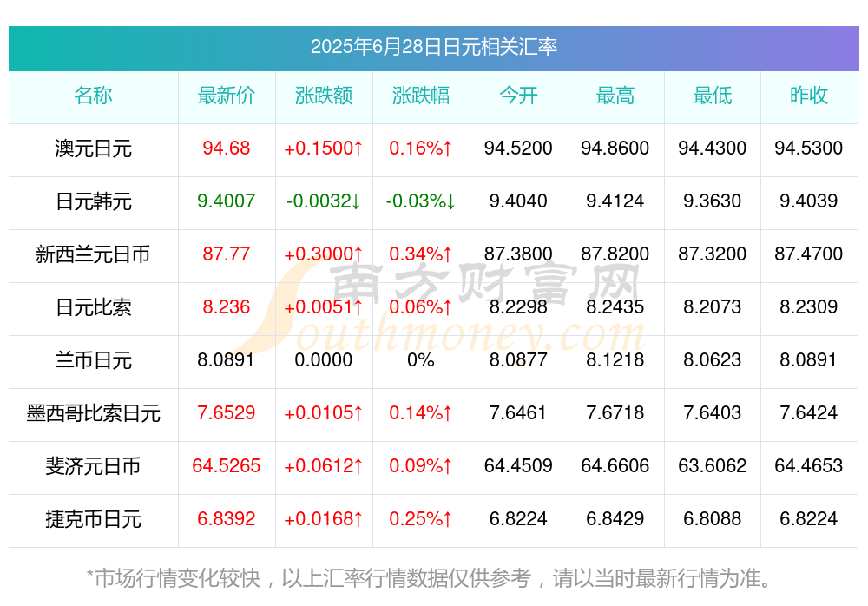Click the opening value 64.4509

518,466
